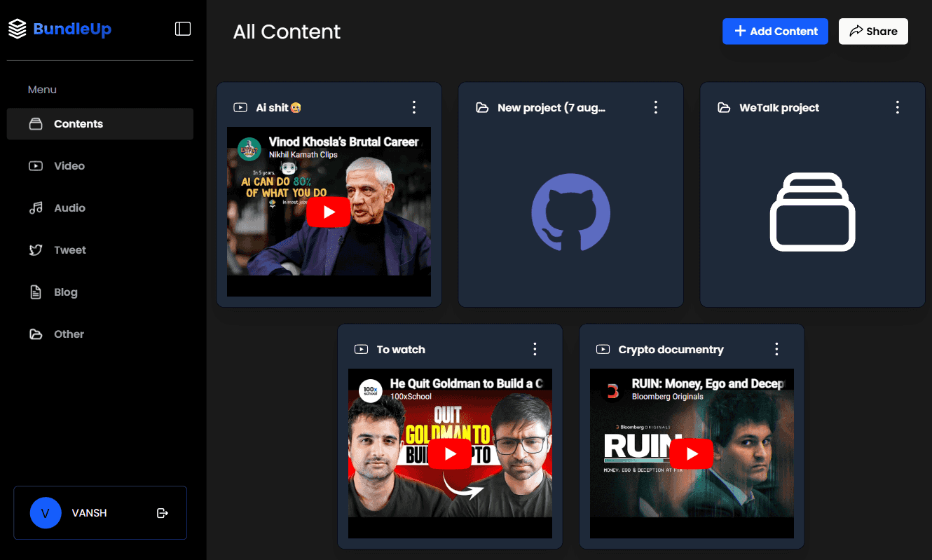Click the Bloomberg Originals channel avatar
The height and width of the screenshot is (560, 932).
612,390
